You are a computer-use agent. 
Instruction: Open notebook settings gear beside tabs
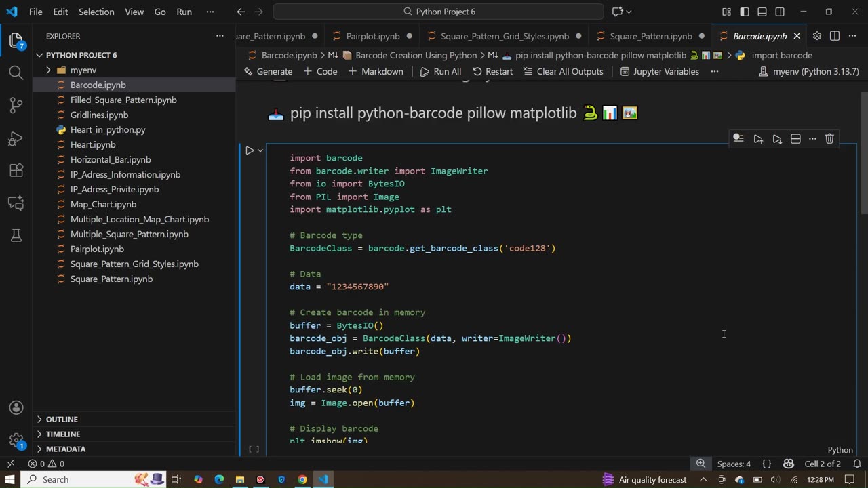point(817,36)
